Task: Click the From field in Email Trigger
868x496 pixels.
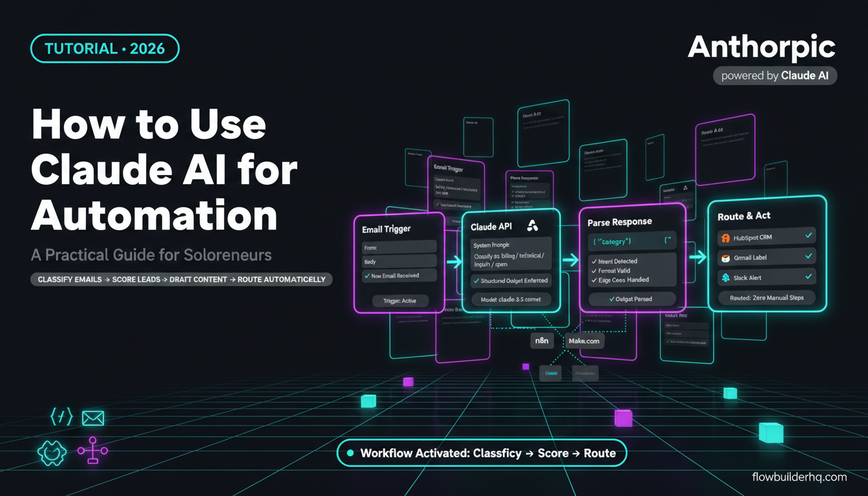Action: click(x=399, y=247)
